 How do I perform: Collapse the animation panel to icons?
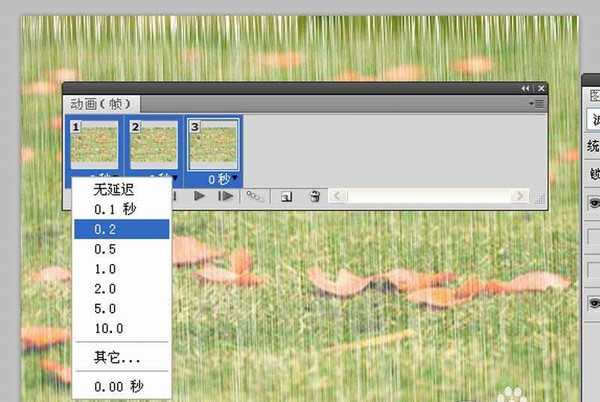click(x=525, y=89)
